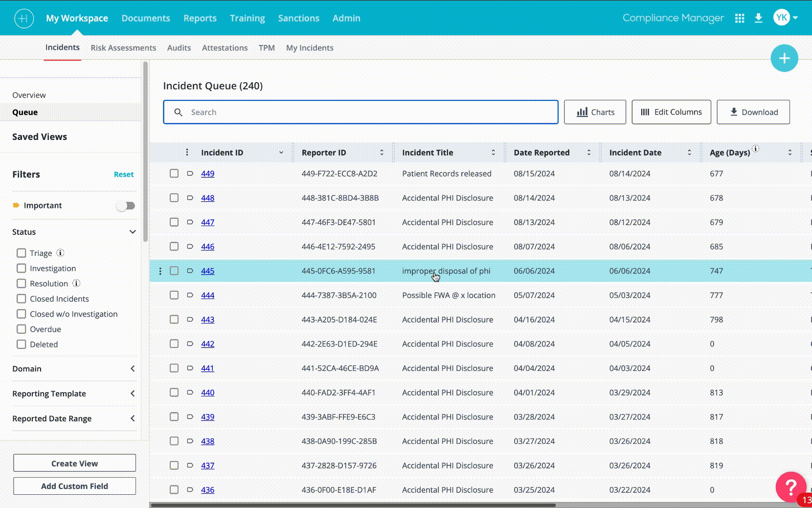Image resolution: width=812 pixels, height=508 pixels.
Task: Click the green add incident plus button
Action: pos(784,58)
